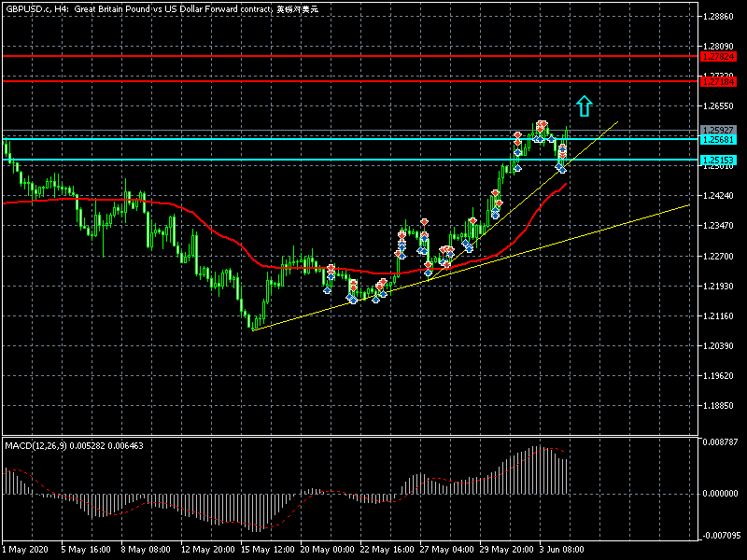Click the 5 May 16:00 time label

pos(86,550)
